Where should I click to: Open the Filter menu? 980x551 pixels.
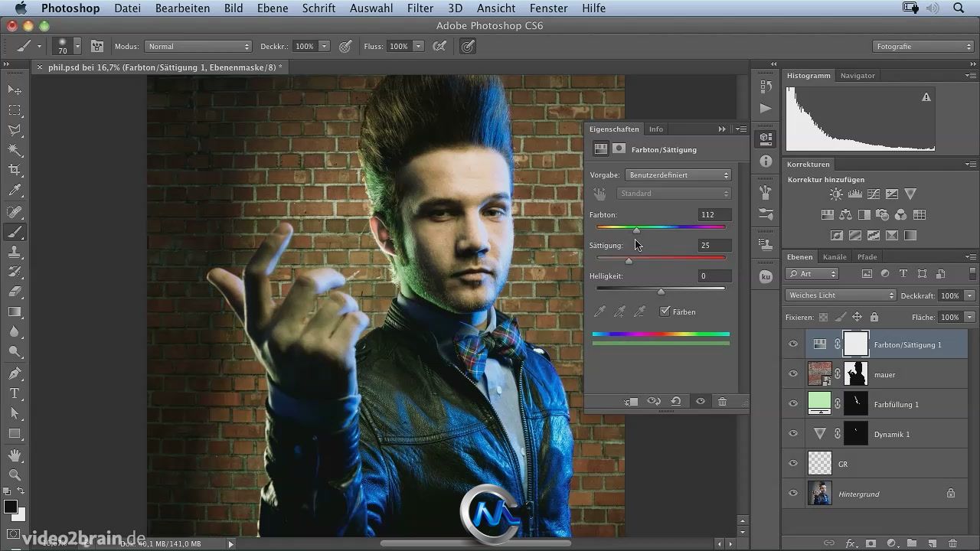pyautogui.click(x=420, y=8)
